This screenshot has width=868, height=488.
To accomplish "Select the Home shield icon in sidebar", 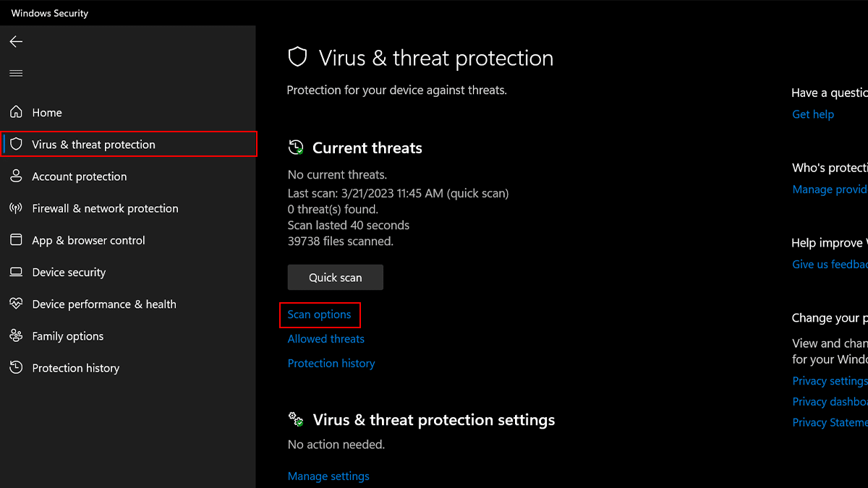I will pos(16,112).
